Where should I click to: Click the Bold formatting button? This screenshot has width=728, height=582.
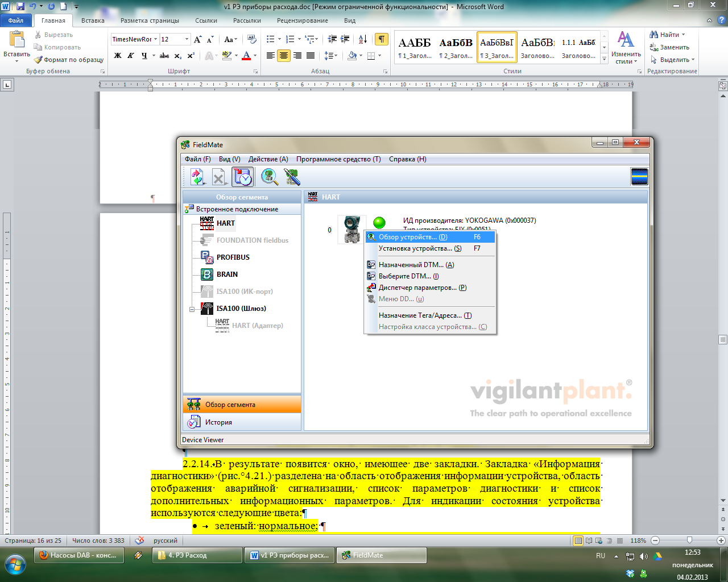(118, 56)
